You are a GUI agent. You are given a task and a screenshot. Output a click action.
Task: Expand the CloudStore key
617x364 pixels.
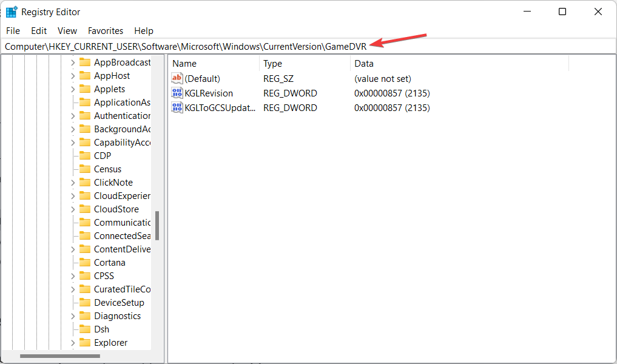(x=73, y=210)
